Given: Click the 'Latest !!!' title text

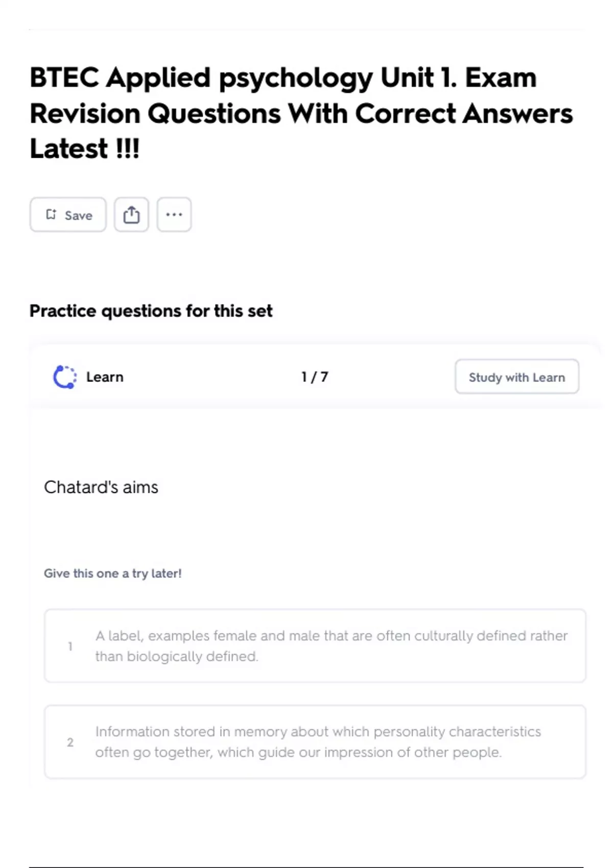Looking at the screenshot, I should tap(85, 149).
